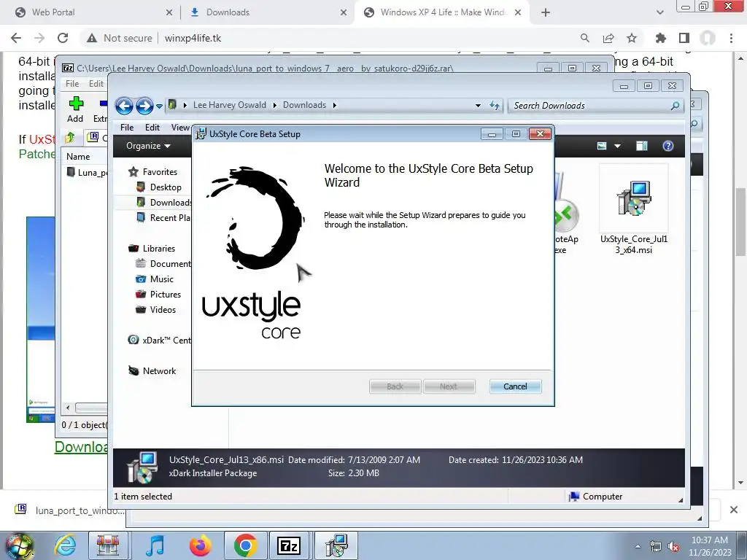This screenshot has height=560, width=747.
Task: Select Downloads in navigation pane
Action: 163,203
